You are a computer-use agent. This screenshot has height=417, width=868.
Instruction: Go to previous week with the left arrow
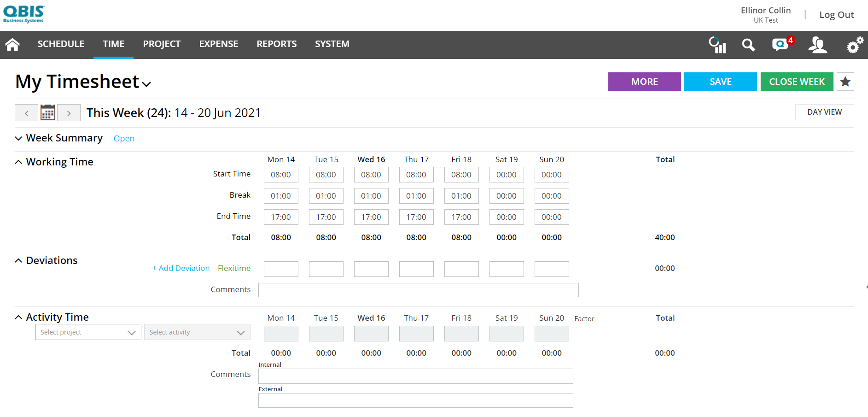coord(26,112)
